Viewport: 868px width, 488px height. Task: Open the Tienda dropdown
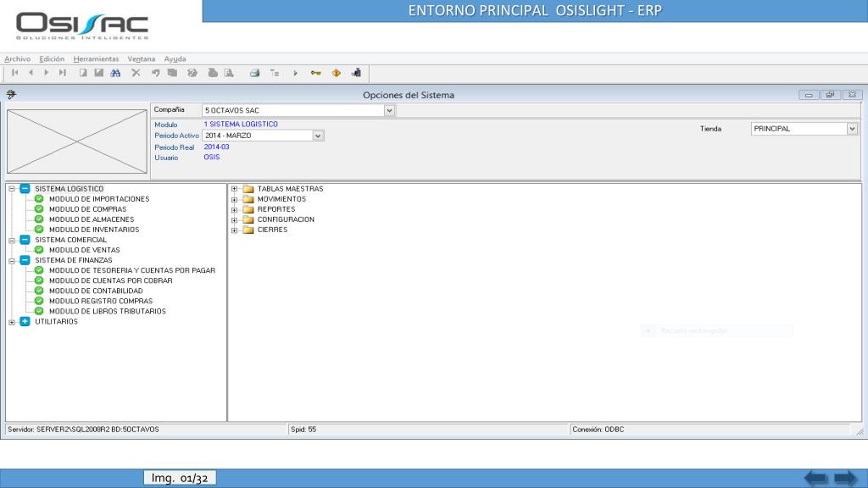coord(852,129)
